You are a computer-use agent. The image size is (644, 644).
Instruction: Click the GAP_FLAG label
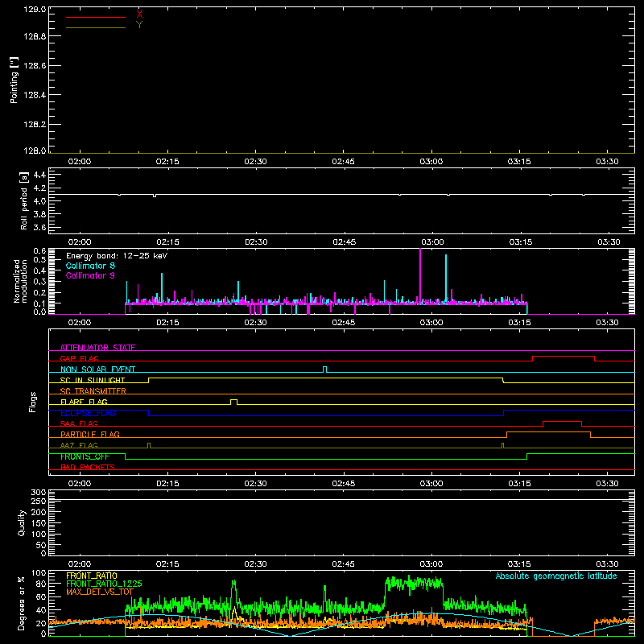pos(79,358)
